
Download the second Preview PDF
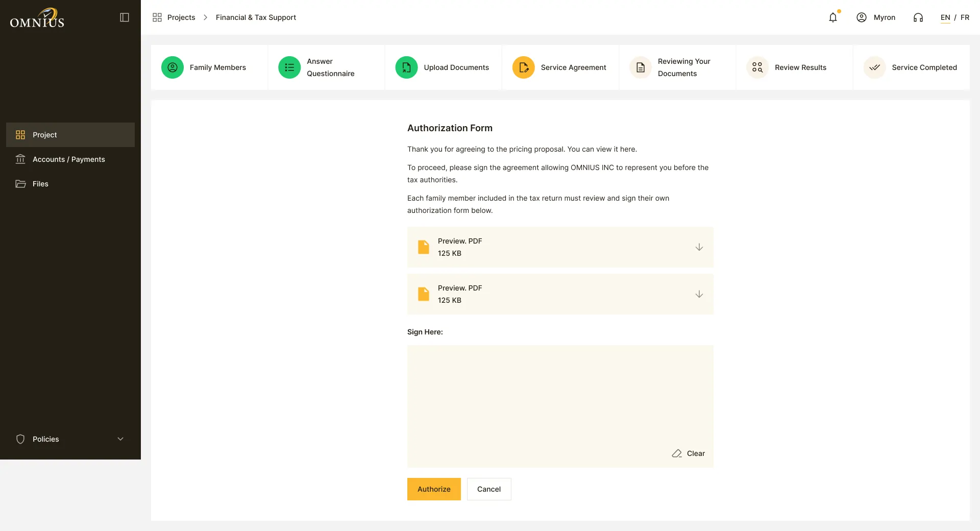[699, 294]
